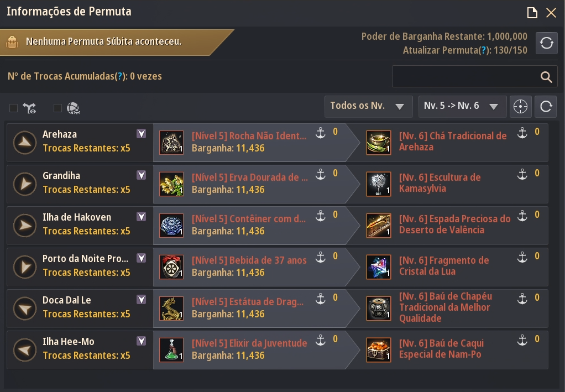Click the Fragmento de Cristal da Lua icon
Image resolution: width=565 pixels, height=392 pixels.
pyautogui.click(x=379, y=266)
